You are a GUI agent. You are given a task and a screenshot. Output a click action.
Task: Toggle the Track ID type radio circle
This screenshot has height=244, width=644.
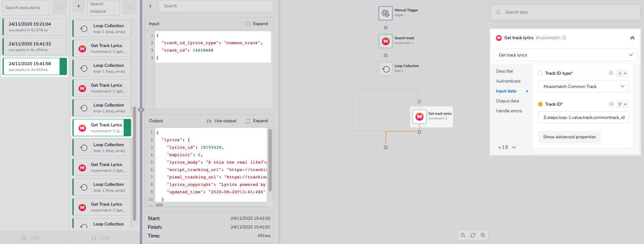pos(540,73)
